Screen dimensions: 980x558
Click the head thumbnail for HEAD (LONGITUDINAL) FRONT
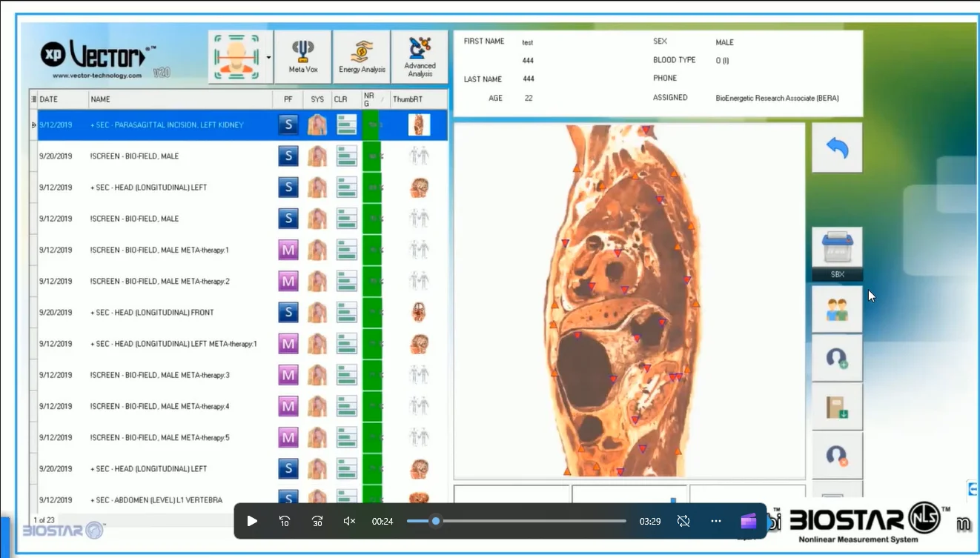pyautogui.click(x=419, y=313)
